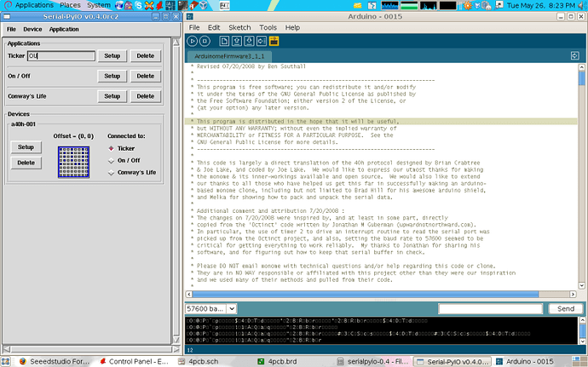Click the Arduino Save sketch icon
The width and height of the screenshot is (588, 367).
[x=249, y=41]
